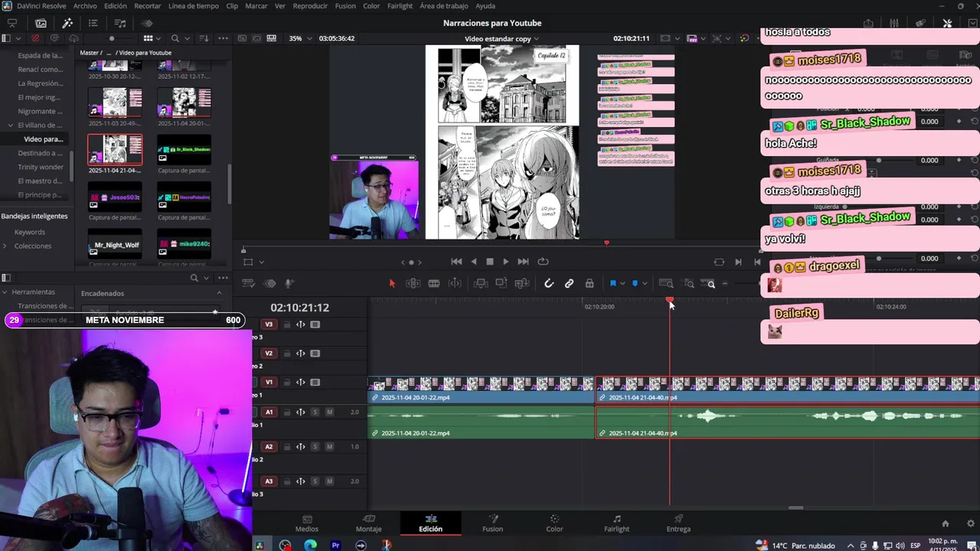
Task: Click the voice-over microphone tool icon
Action: tap(289, 283)
